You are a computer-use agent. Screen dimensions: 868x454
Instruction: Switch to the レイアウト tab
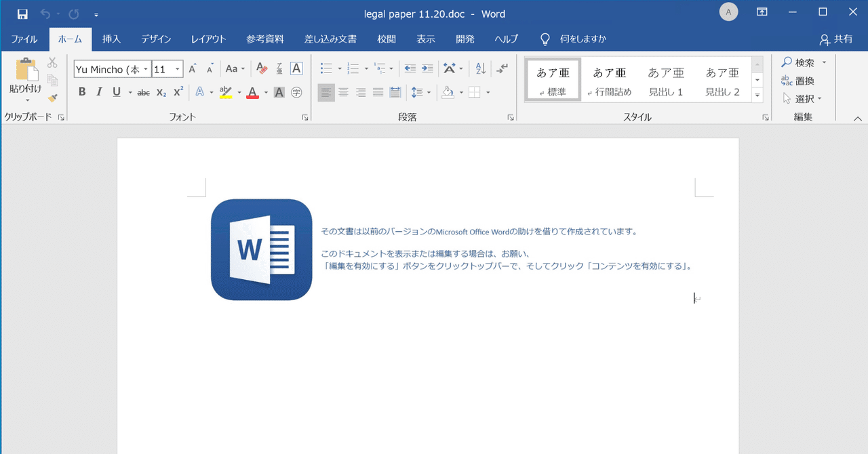[208, 39]
